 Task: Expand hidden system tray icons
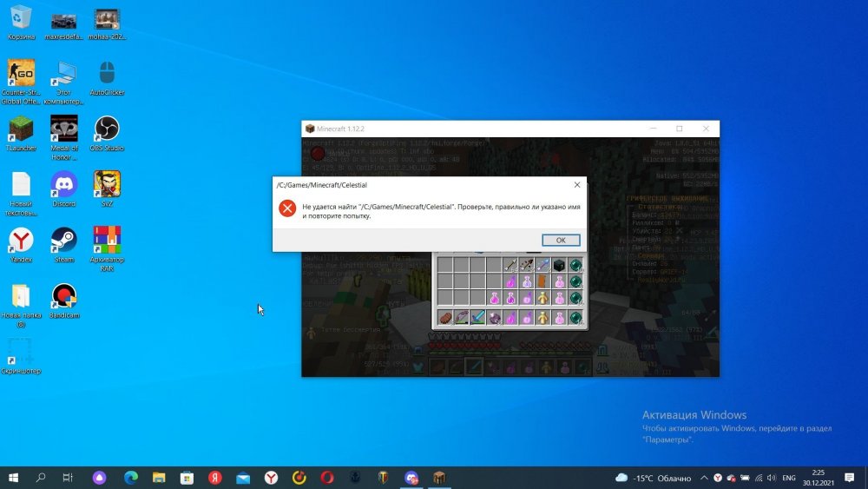[x=704, y=478]
